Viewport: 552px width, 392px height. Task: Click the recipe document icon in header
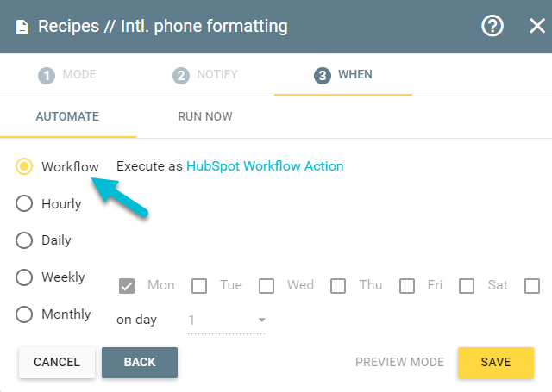[x=22, y=27]
